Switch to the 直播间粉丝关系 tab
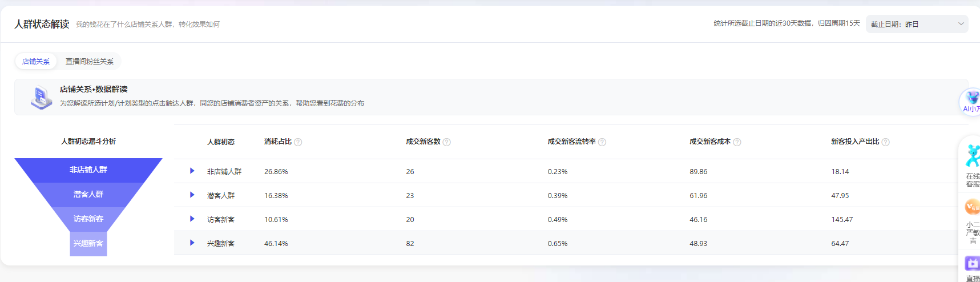The image size is (980, 282). (x=89, y=61)
